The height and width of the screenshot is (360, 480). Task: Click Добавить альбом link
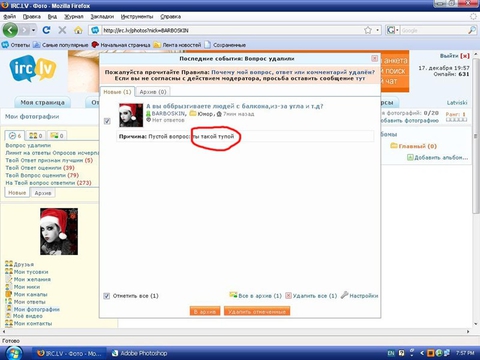tap(438, 157)
